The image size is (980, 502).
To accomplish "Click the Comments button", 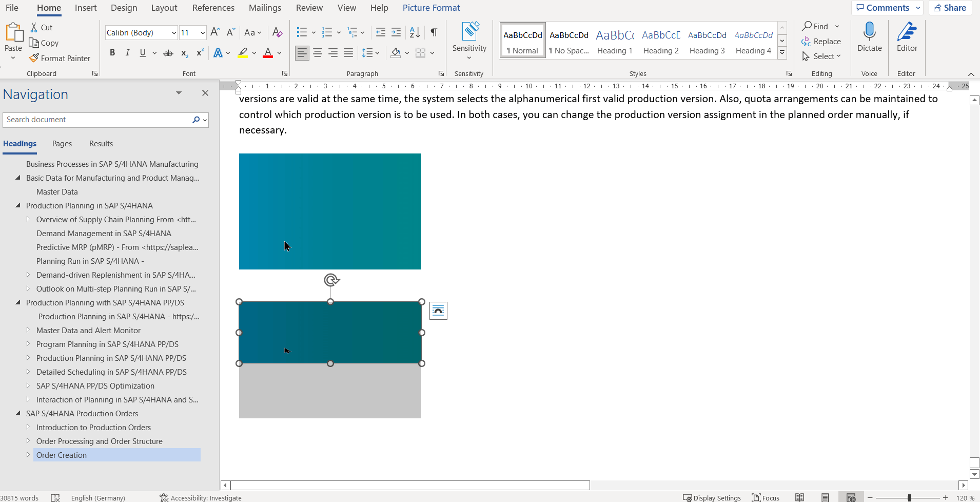I will tap(887, 8).
